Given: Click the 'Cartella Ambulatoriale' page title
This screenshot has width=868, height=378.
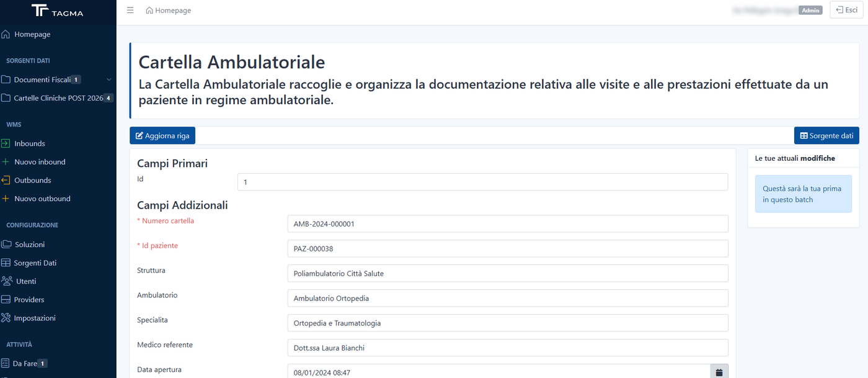Looking at the screenshot, I should 232,62.
